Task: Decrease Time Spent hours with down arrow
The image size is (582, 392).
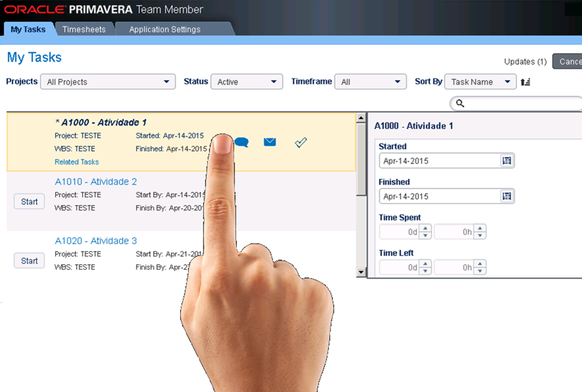Action: (x=480, y=235)
